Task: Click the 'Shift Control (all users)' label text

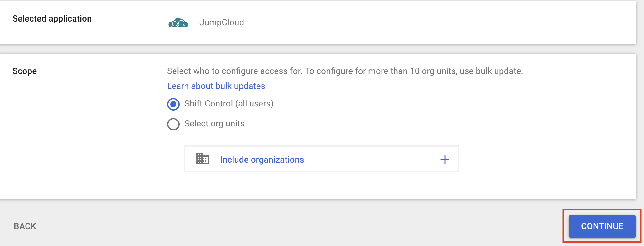Action: [x=229, y=104]
